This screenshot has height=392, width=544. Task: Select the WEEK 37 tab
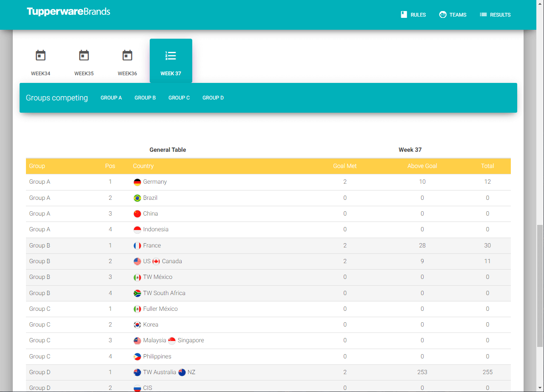coord(171,61)
